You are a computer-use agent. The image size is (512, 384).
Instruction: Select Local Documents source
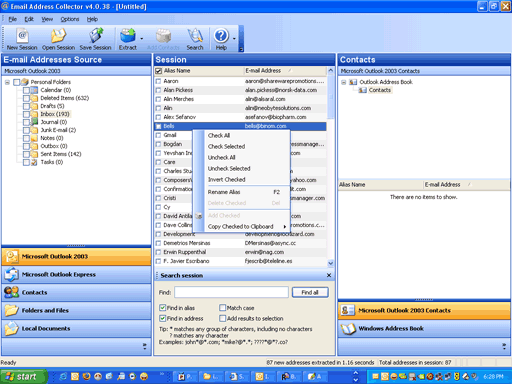click(x=76, y=328)
